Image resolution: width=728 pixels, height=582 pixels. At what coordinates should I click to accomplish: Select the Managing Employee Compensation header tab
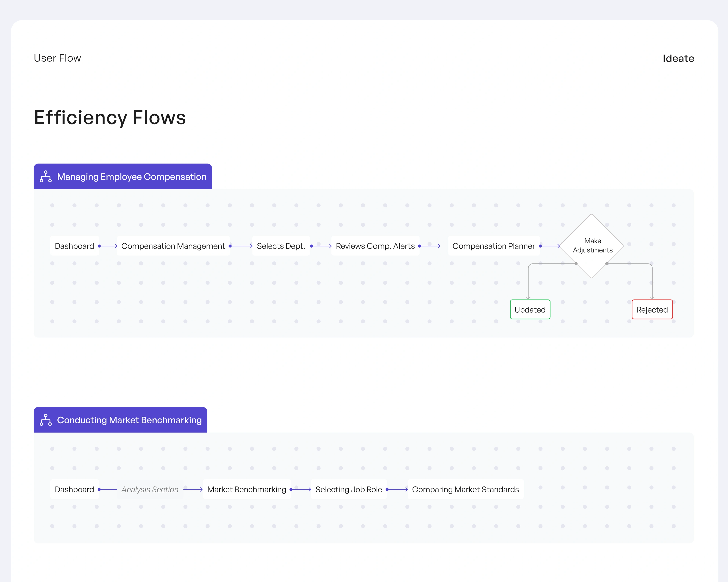pos(131,177)
